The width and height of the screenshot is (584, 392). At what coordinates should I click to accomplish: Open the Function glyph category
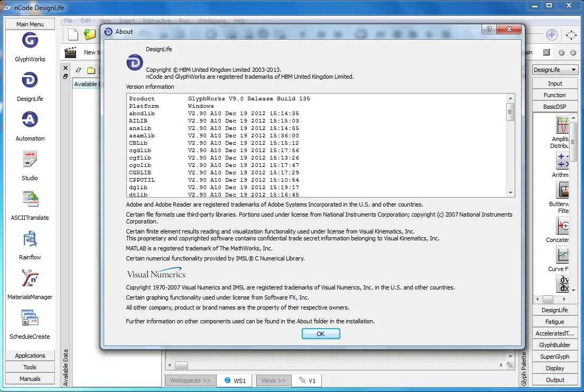click(555, 95)
